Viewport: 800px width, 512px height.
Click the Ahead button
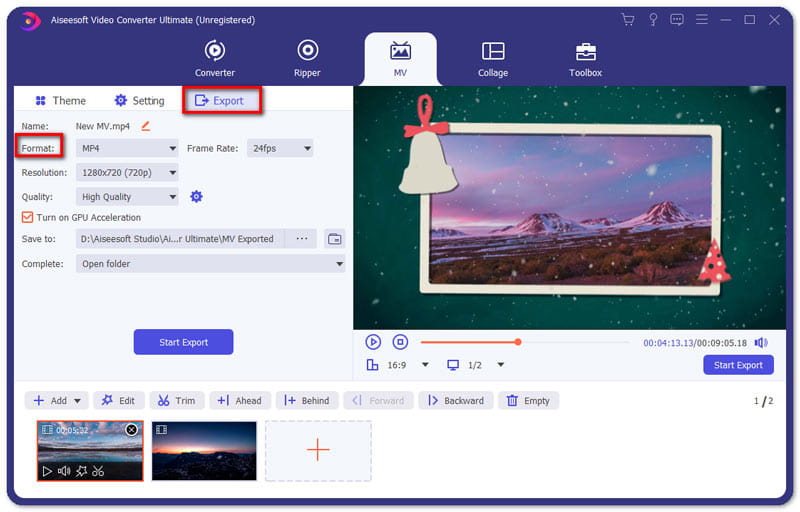[x=239, y=400]
